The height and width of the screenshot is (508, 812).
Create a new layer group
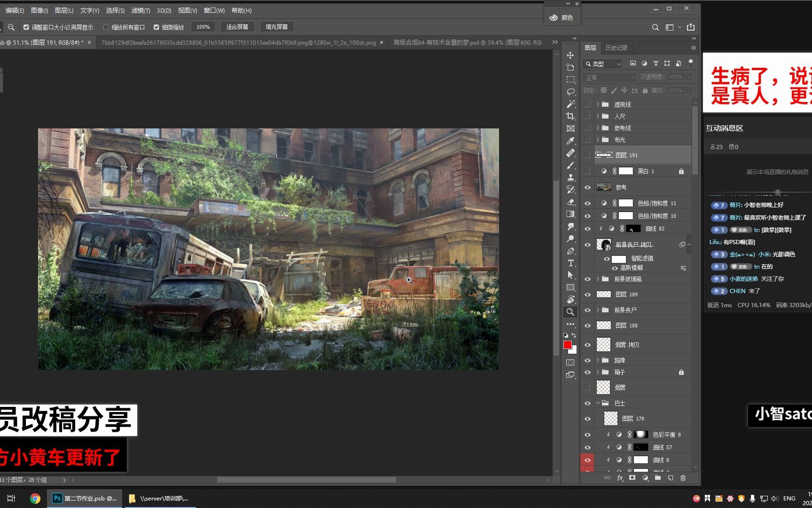658,478
